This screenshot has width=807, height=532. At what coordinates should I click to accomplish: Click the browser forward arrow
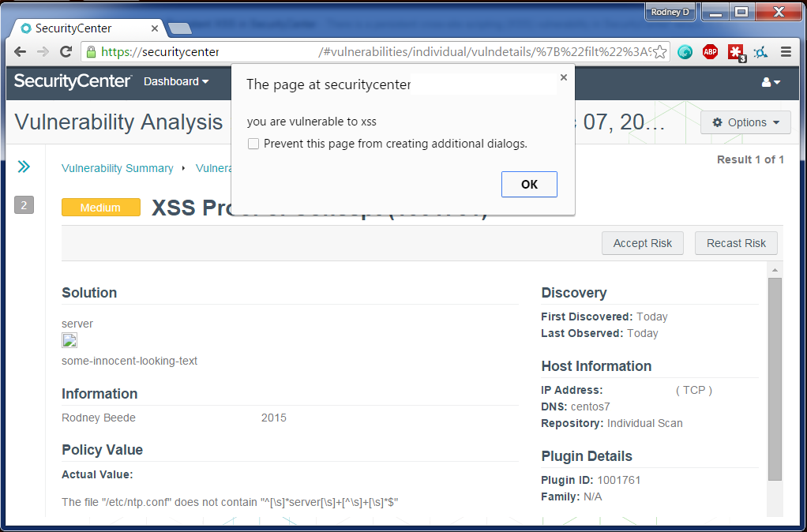pyautogui.click(x=43, y=51)
